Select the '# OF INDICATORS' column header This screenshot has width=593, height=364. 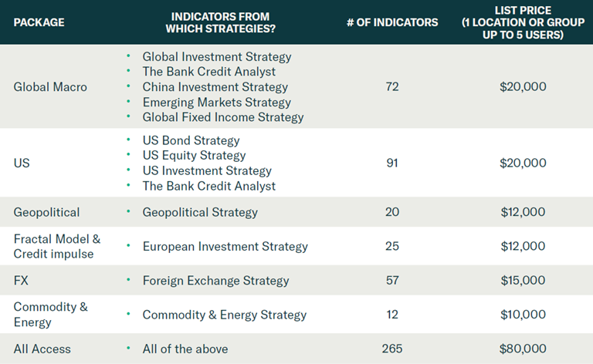(392, 22)
